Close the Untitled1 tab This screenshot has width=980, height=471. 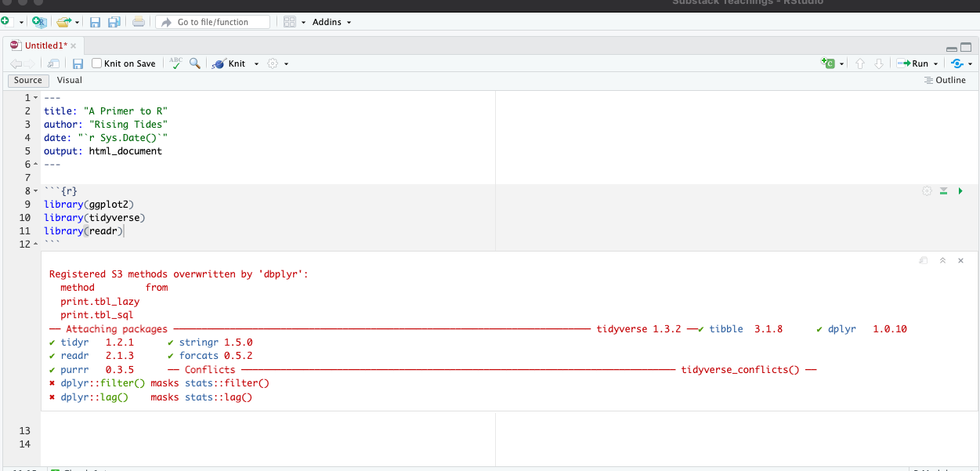coord(74,46)
